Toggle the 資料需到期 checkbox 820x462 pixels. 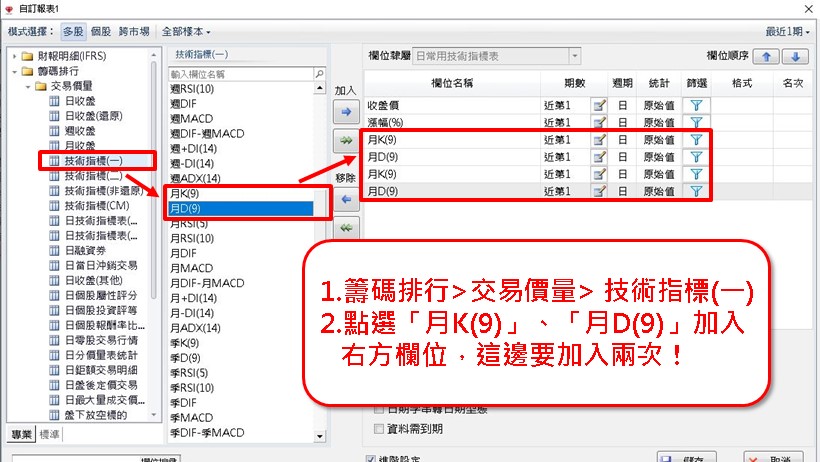(x=378, y=428)
